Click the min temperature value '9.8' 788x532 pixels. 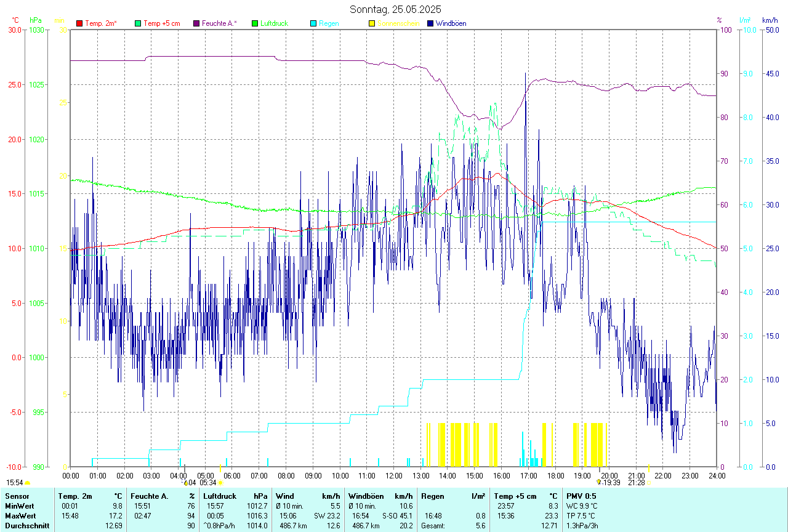click(118, 506)
